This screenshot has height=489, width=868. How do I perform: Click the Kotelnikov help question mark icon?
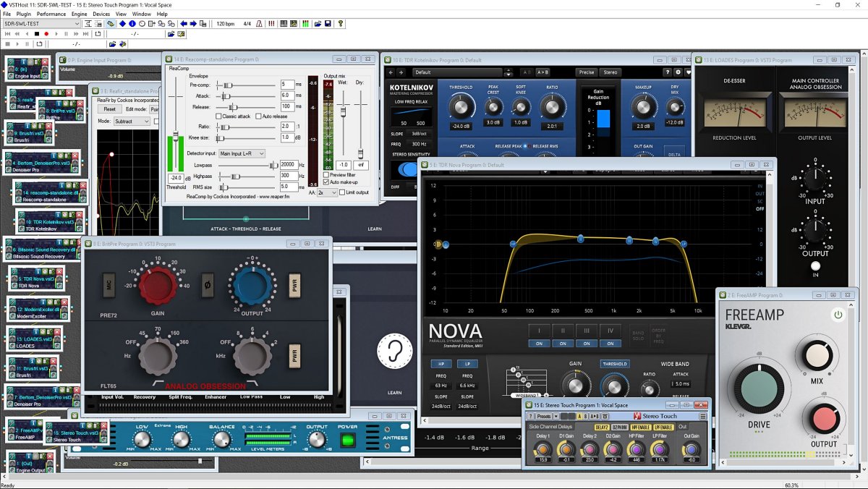[x=667, y=72]
